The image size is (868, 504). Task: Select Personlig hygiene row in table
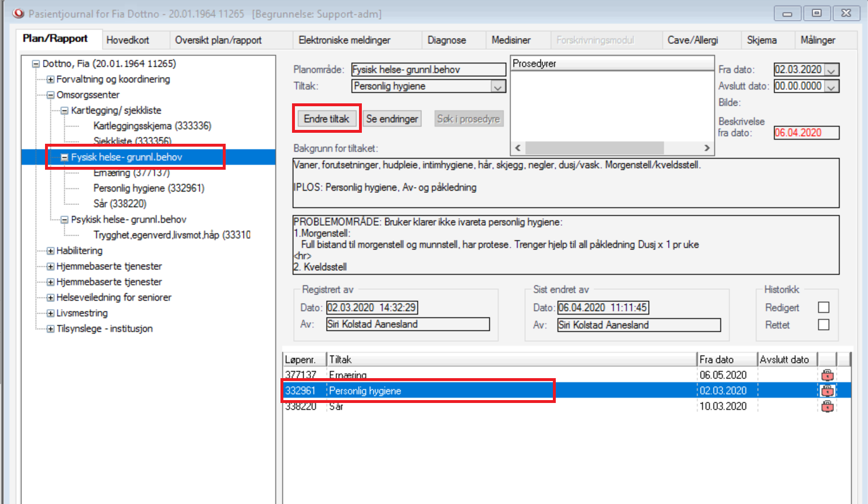[x=567, y=391]
